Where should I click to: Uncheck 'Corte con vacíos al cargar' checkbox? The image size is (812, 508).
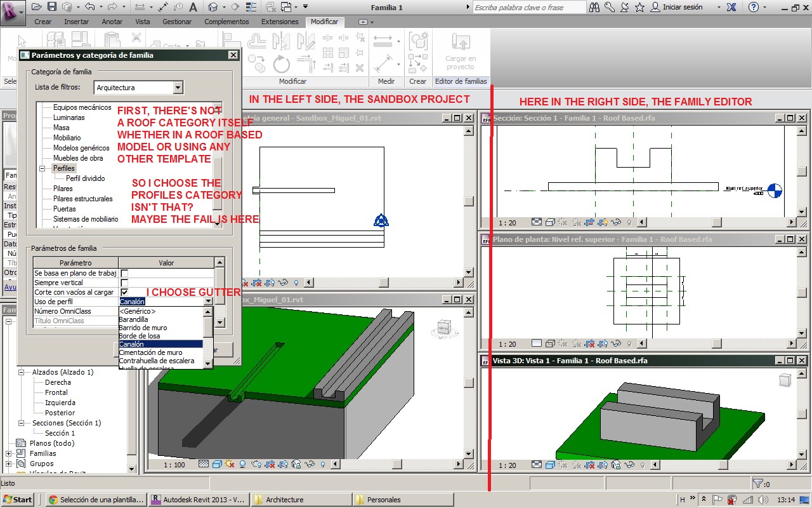[124, 292]
